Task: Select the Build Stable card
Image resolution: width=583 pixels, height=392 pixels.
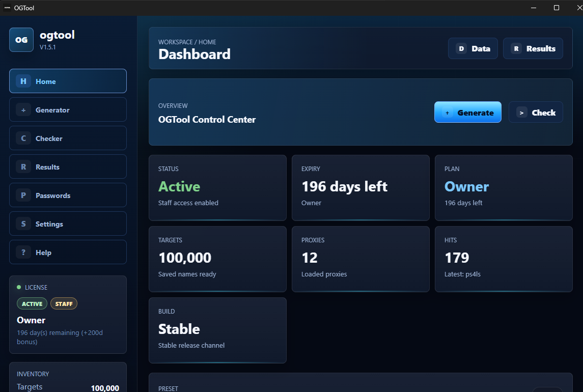Action: tap(217, 330)
